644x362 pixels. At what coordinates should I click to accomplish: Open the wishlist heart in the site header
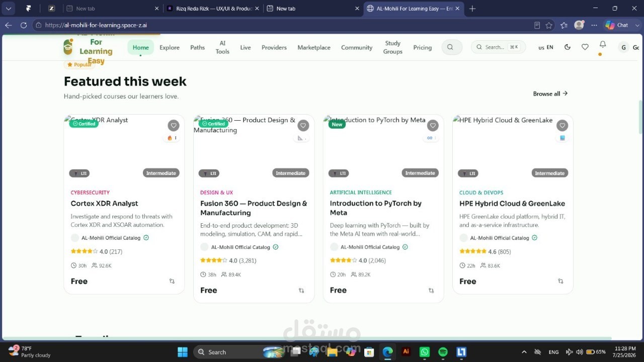click(585, 47)
